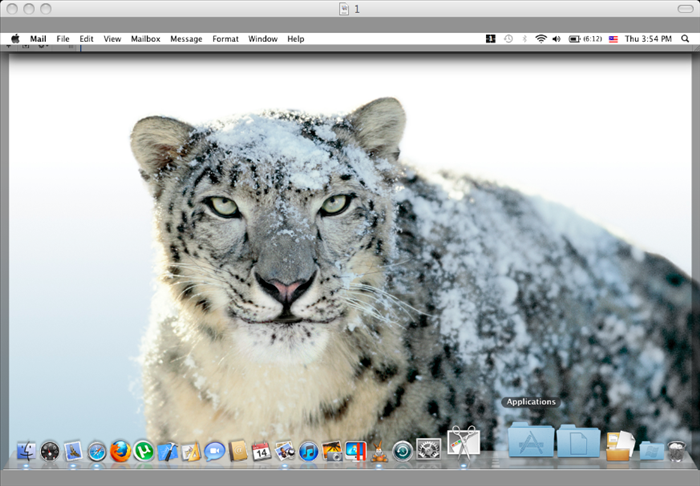
Task: Open Parallels Desktop from the Dock
Action: coord(356,451)
